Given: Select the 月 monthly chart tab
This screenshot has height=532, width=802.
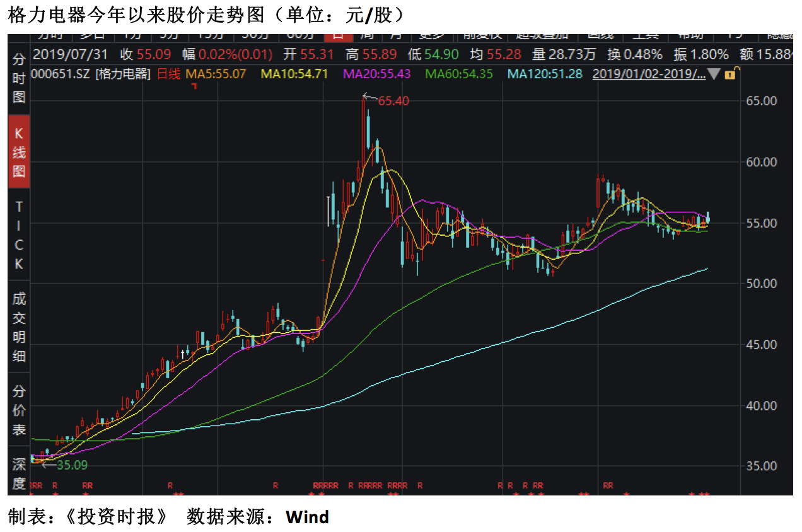Looking at the screenshot, I should click(394, 35).
